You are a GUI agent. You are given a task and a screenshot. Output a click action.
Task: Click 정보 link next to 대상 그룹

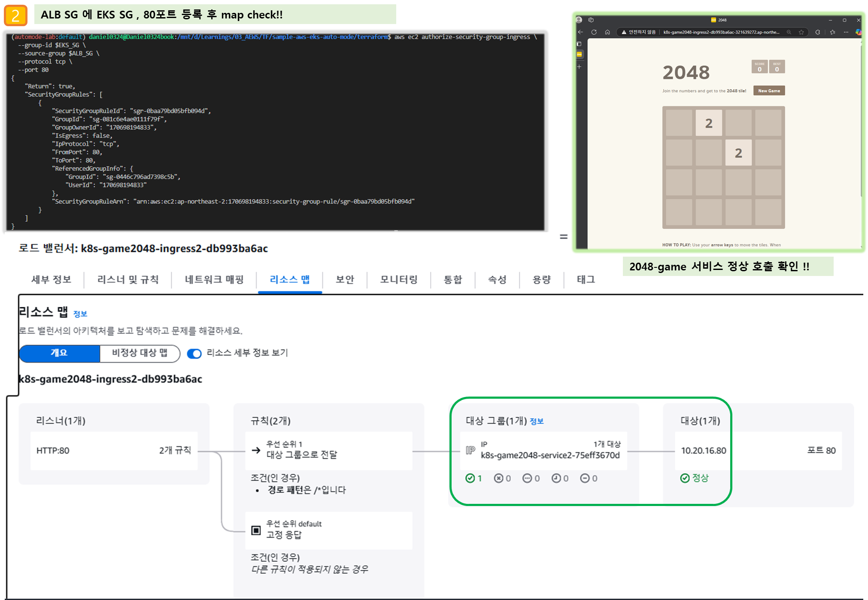(x=537, y=421)
